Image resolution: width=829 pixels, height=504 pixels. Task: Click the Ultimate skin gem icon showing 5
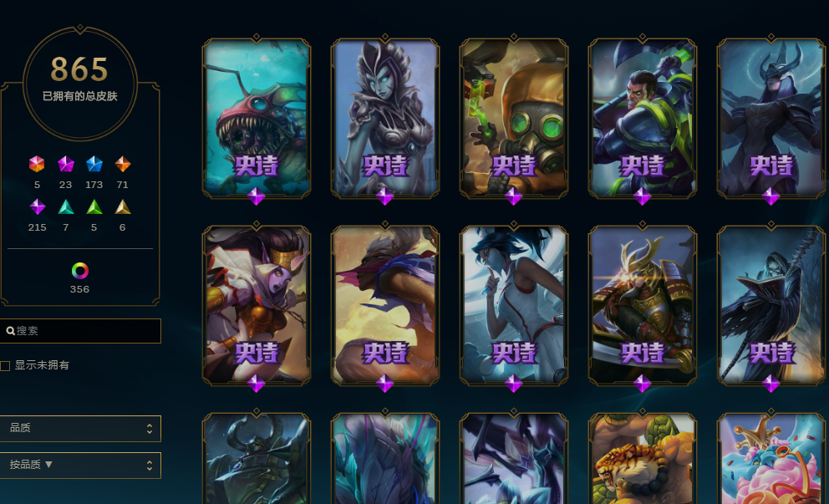pos(37,164)
